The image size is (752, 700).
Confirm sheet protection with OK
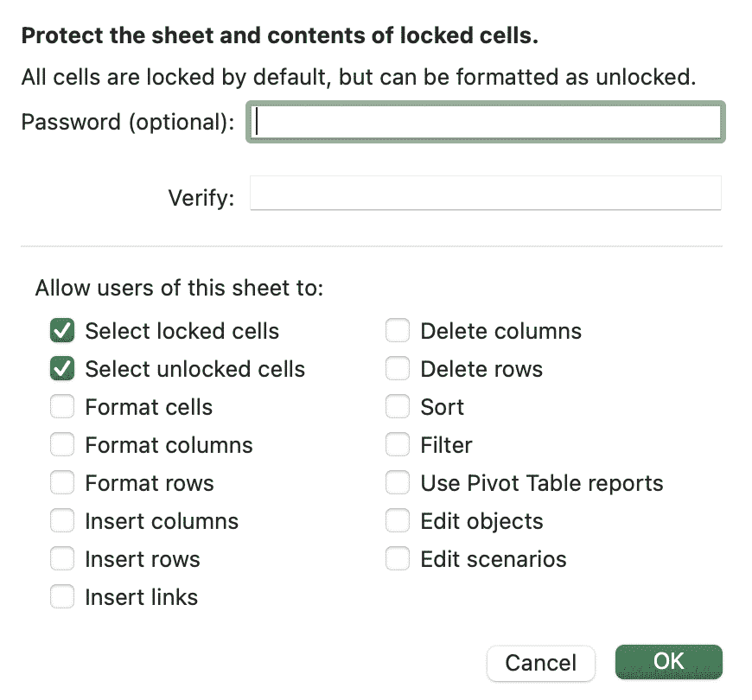click(668, 662)
